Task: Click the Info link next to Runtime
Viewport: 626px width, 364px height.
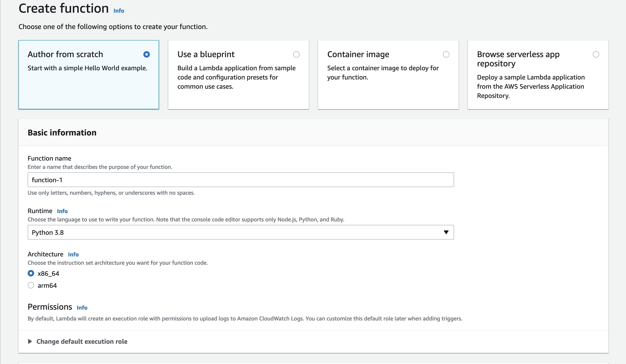Action: 62,211
